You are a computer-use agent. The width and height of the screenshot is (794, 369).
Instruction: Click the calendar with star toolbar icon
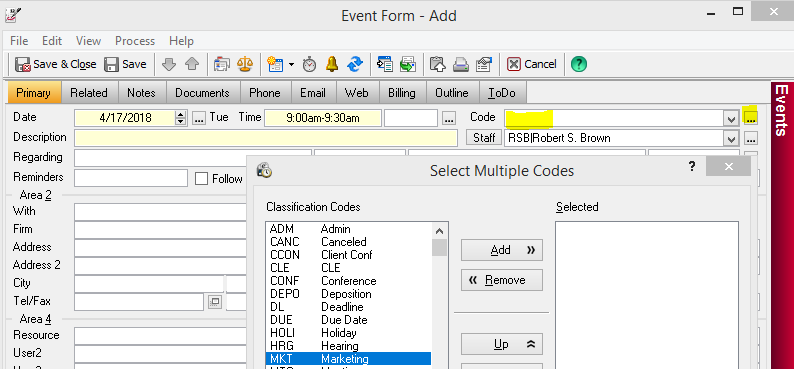click(275, 64)
